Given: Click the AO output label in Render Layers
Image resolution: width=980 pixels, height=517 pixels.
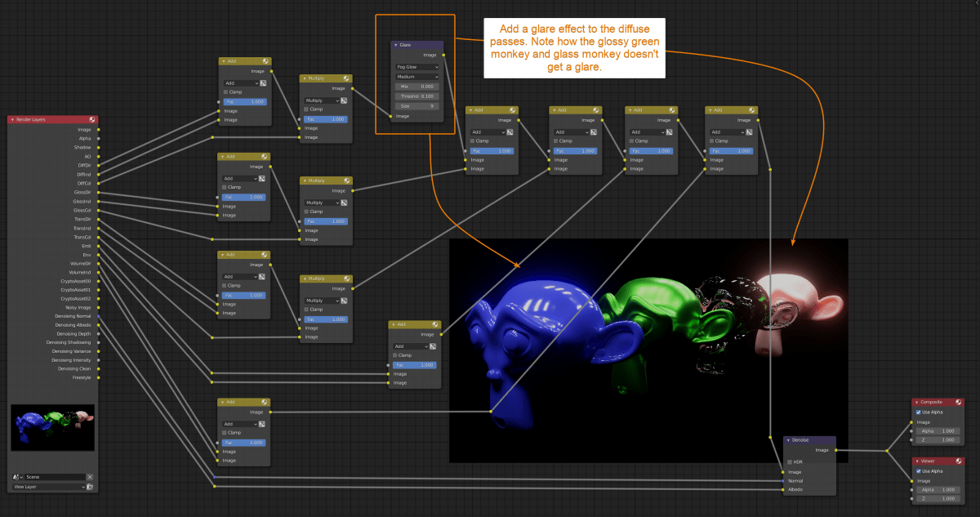Looking at the screenshot, I should point(87,156).
